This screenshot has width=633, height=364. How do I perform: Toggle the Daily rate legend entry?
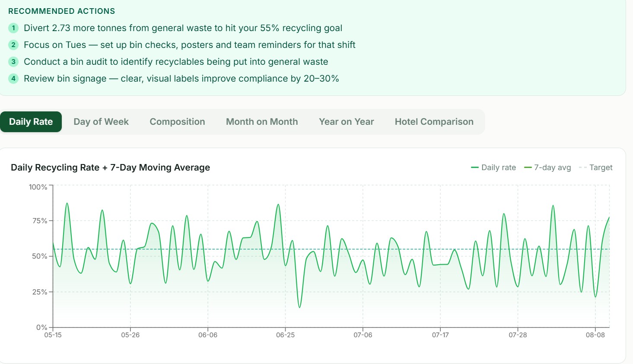tap(493, 168)
